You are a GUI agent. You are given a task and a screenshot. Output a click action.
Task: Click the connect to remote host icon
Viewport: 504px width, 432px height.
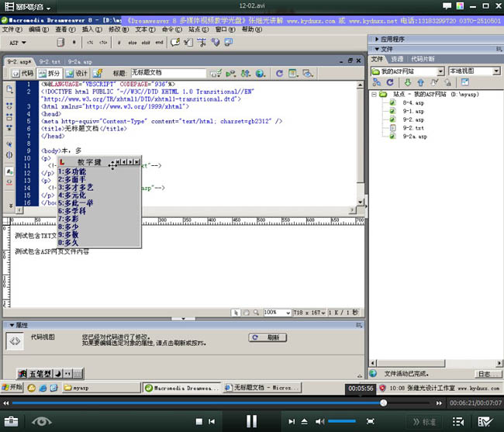(377, 83)
